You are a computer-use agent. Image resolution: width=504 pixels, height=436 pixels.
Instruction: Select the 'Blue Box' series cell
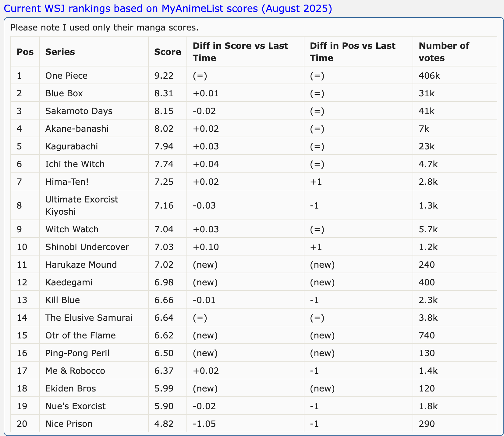[x=94, y=93]
